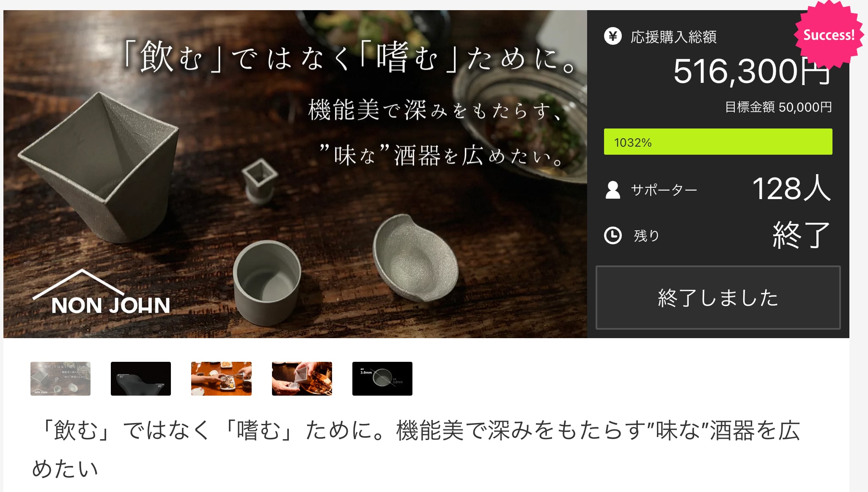Click the NON JOHN logo on banner
The width and height of the screenshot is (868, 492).
click(x=102, y=292)
